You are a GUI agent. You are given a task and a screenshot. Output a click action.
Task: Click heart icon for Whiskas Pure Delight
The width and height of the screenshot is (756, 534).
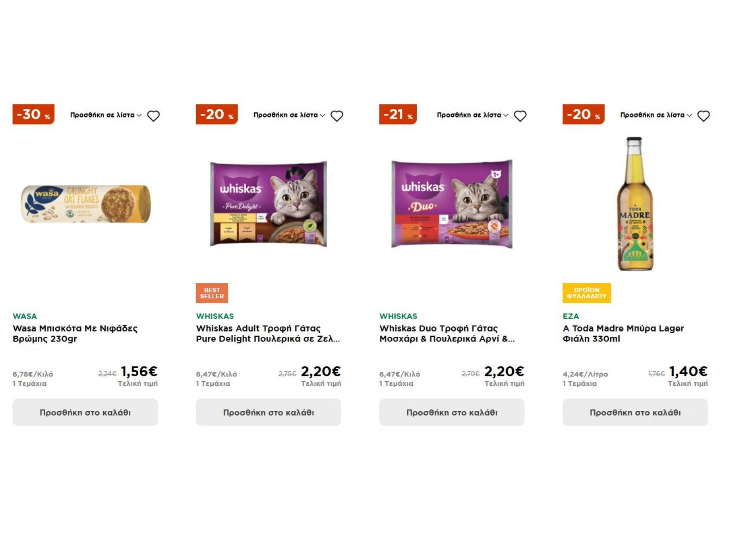coord(337,116)
